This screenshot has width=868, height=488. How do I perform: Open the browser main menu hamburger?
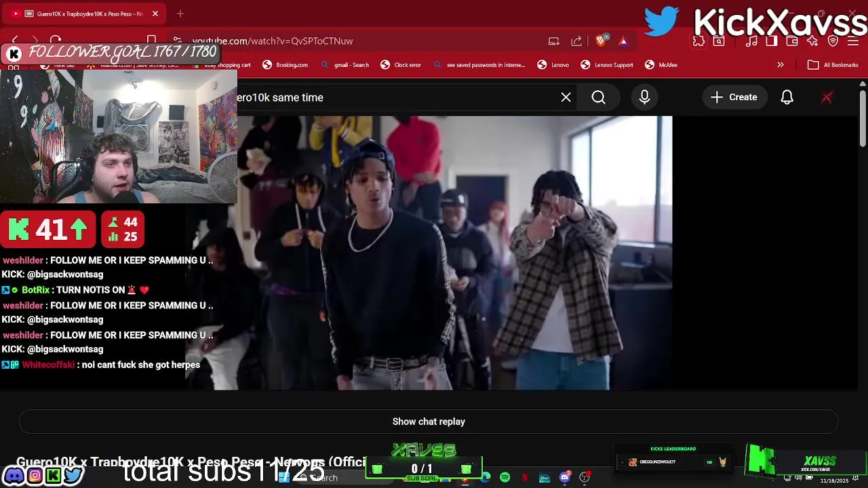[854, 41]
